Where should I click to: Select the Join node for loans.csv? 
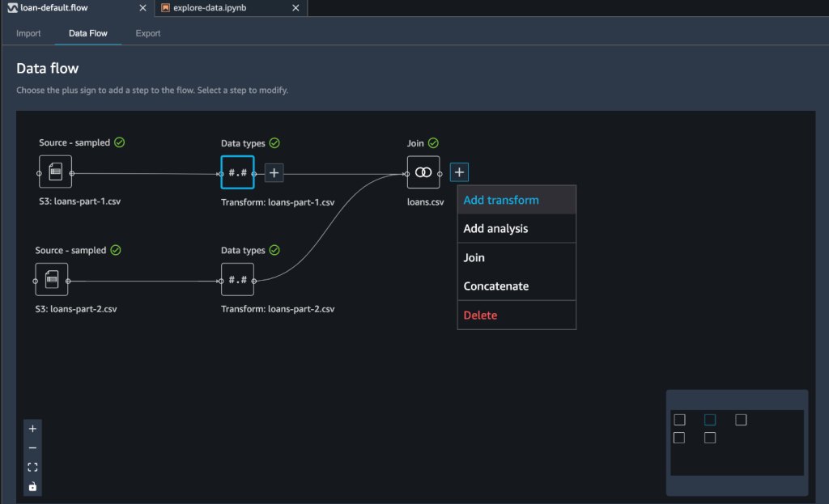[x=423, y=172]
